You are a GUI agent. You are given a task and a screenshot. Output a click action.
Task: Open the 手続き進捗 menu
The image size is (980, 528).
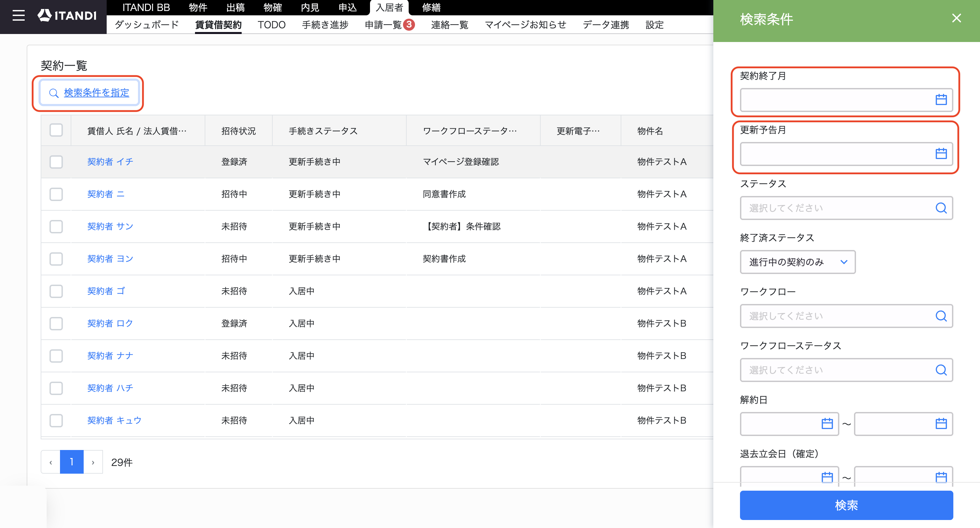pyautogui.click(x=325, y=25)
